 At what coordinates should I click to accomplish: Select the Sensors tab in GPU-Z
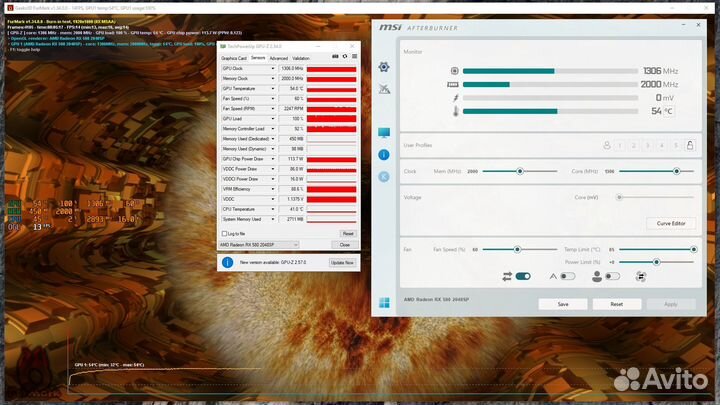(258, 58)
